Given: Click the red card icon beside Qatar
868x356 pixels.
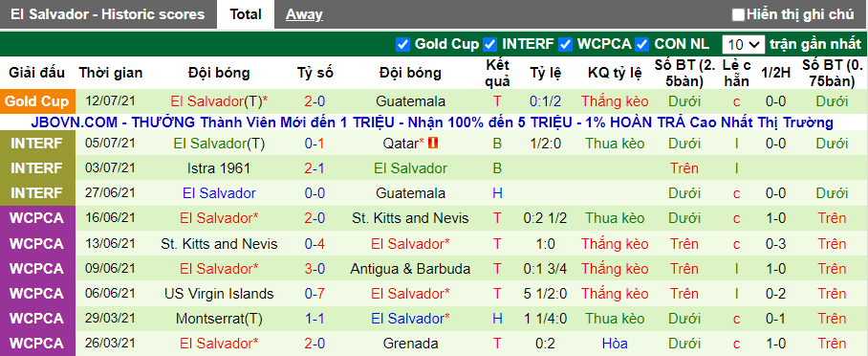Looking at the screenshot, I should [433, 144].
